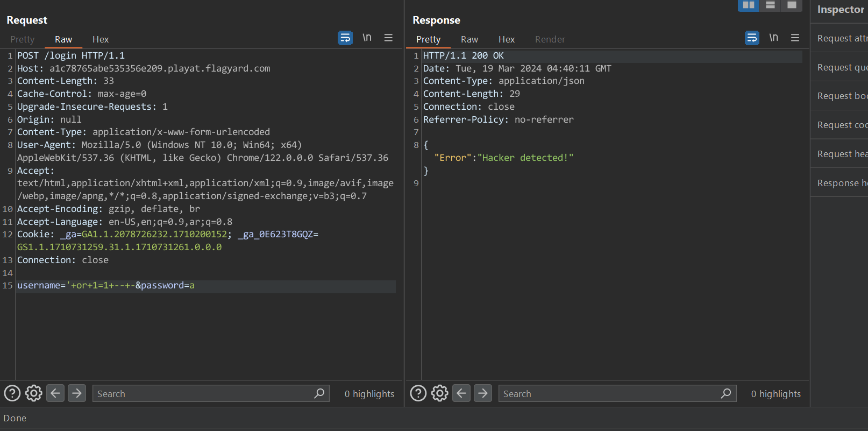
Task: Open Request panel options menu
Action: 388,38
